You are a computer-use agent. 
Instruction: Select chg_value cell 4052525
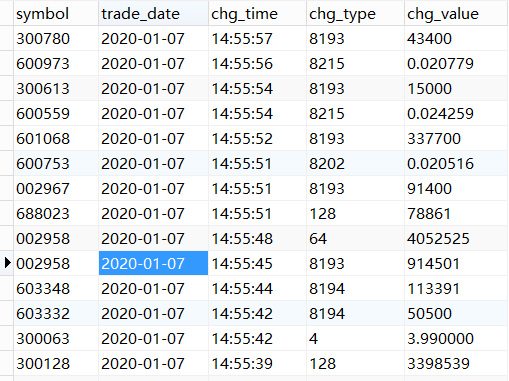click(456, 238)
